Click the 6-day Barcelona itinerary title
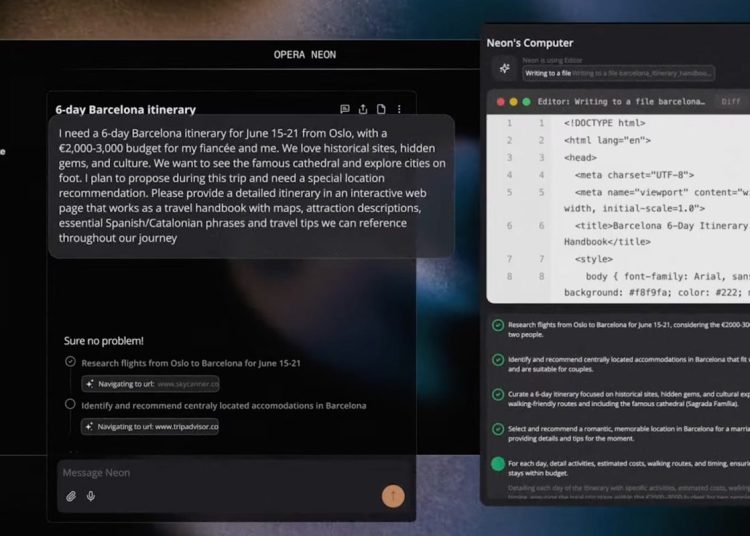The width and height of the screenshot is (750, 536). [x=126, y=110]
